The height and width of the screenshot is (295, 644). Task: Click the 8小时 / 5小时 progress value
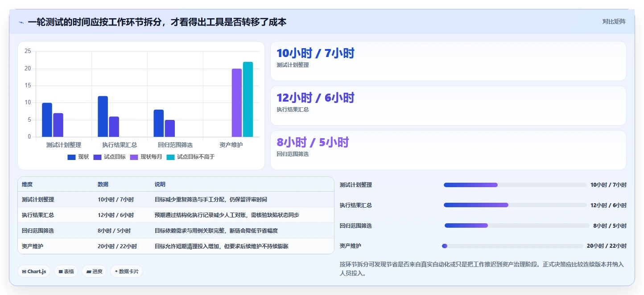point(610,225)
